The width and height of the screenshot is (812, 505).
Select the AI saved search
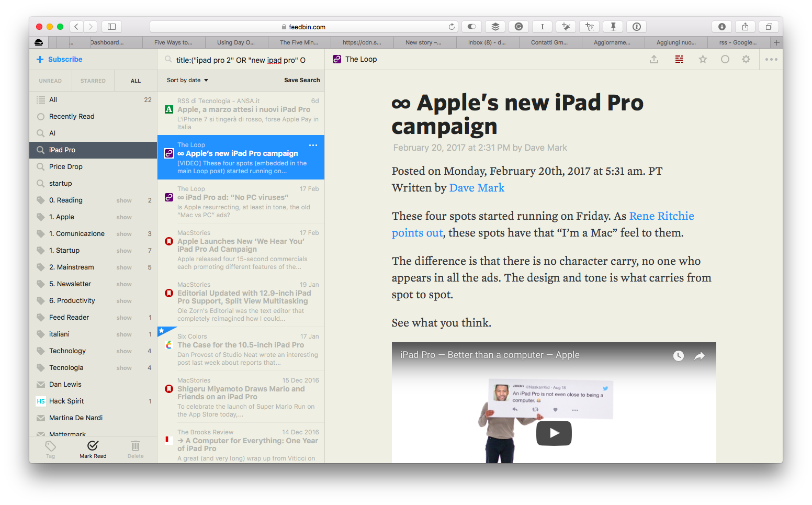93,133
